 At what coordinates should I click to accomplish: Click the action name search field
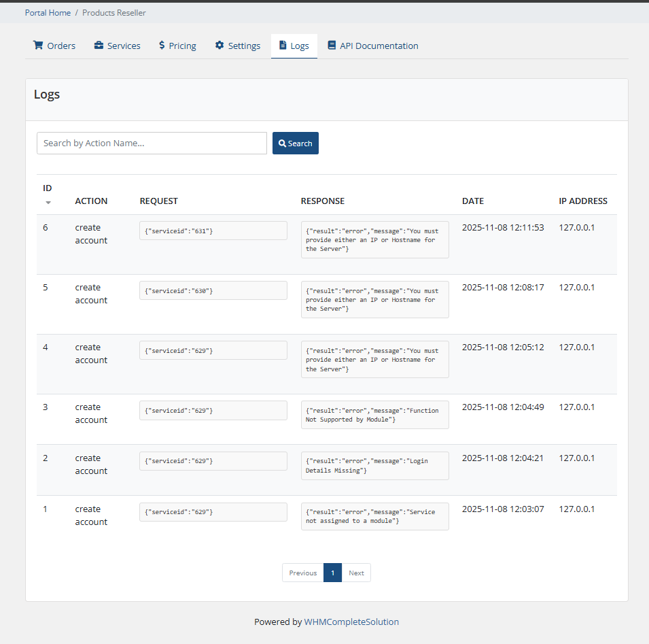coord(152,143)
